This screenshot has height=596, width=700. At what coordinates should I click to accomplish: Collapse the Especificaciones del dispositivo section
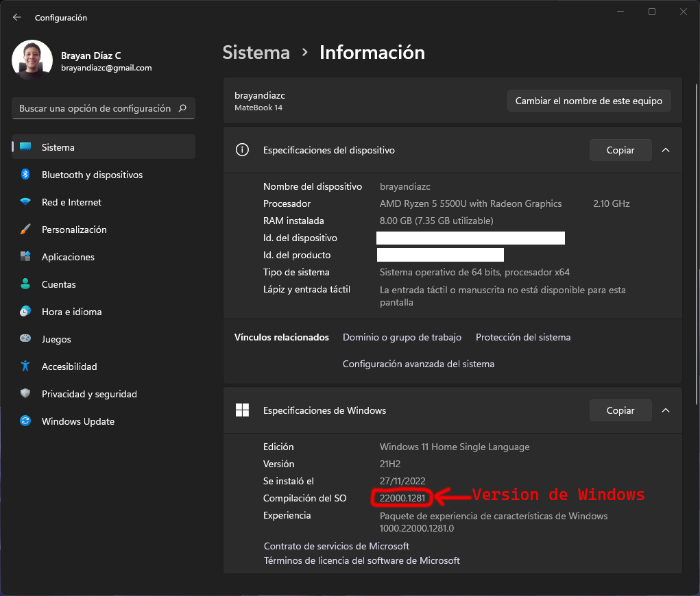665,150
